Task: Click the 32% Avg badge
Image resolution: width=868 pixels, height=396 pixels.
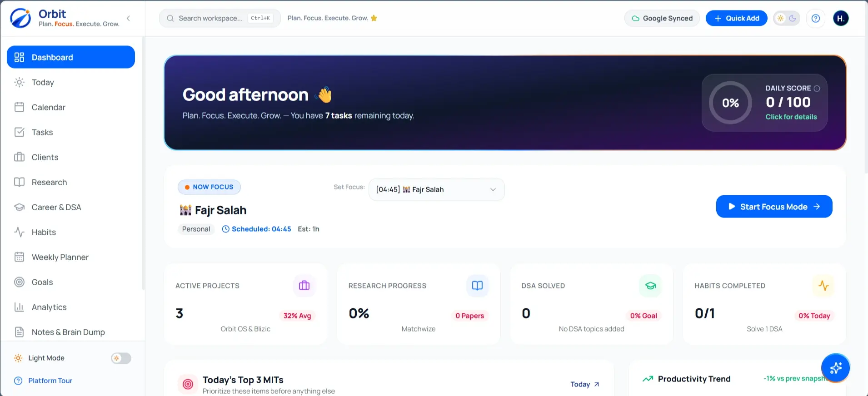Action: click(x=297, y=316)
